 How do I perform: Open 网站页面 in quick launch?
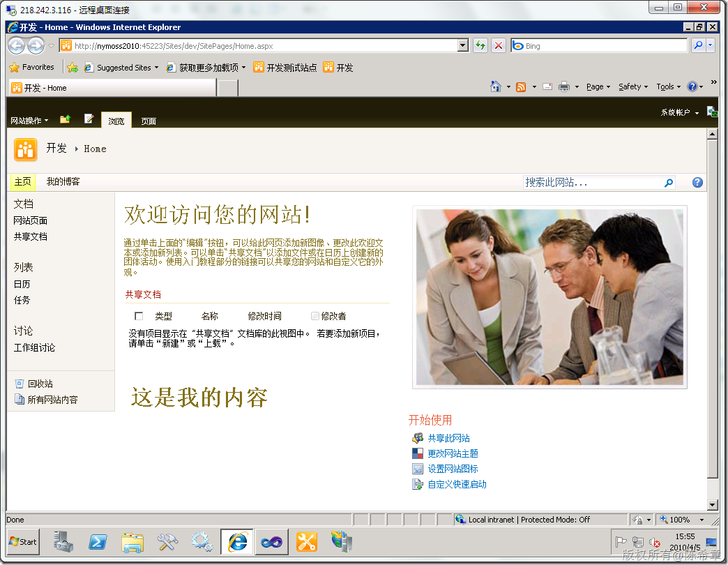coord(31,221)
